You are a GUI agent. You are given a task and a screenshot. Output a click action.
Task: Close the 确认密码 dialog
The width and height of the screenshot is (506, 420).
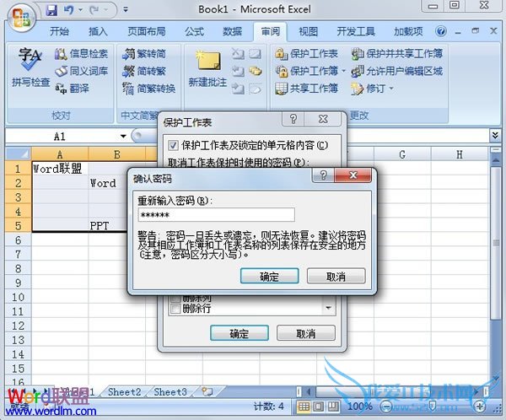[x=353, y=175]
